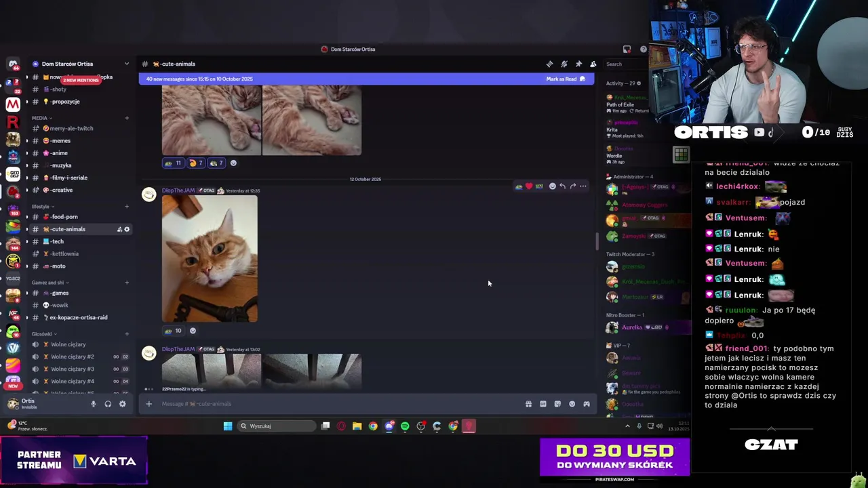This screenshot has width=868, height=488.
Task: Open apps launcher icon in message bar
Action: coord(587,404)
